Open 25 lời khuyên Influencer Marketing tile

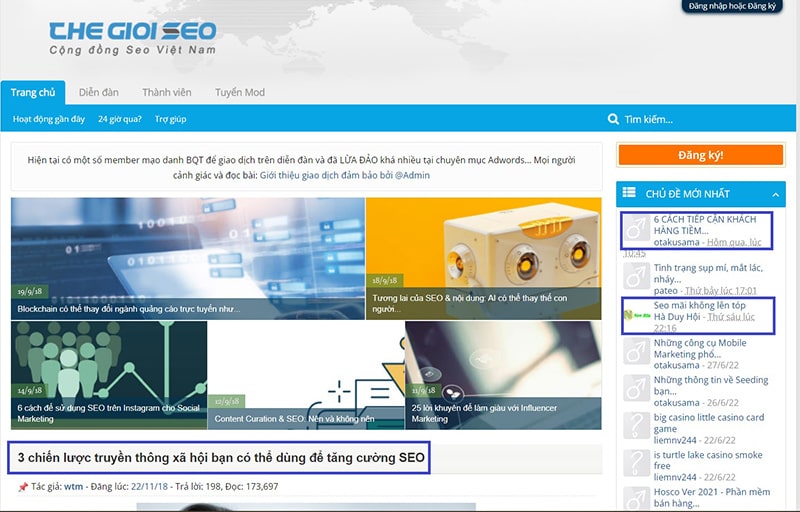[504, 375]
